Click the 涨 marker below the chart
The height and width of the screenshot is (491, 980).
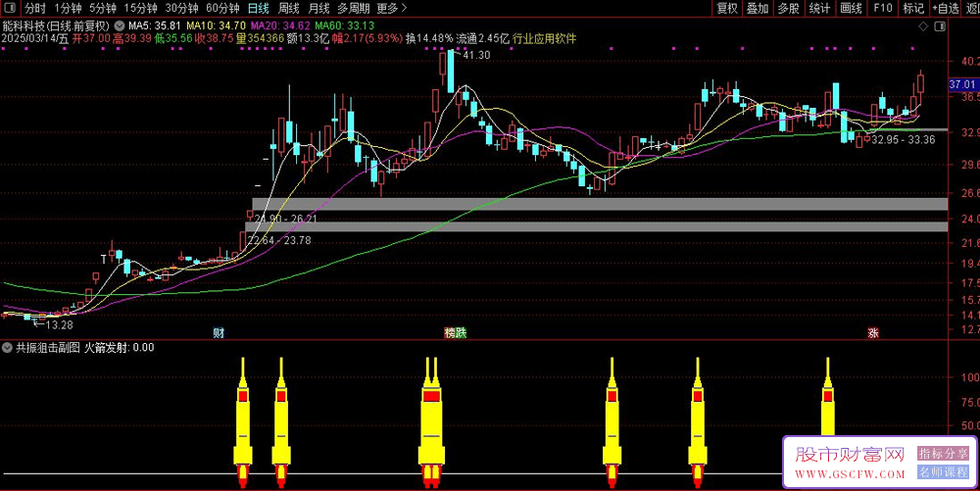coord(873,333)
